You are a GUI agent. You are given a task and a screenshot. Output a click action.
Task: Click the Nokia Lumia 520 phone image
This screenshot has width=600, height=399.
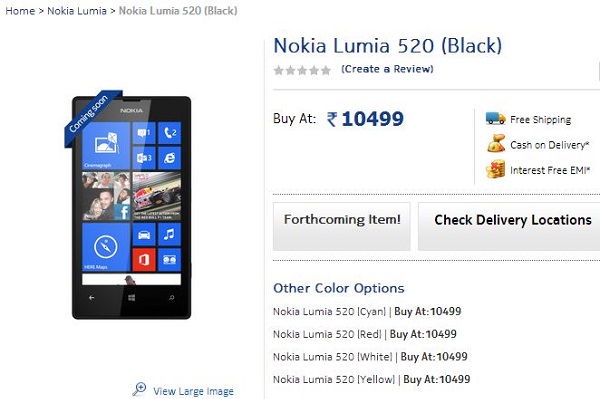coord(131,207)
